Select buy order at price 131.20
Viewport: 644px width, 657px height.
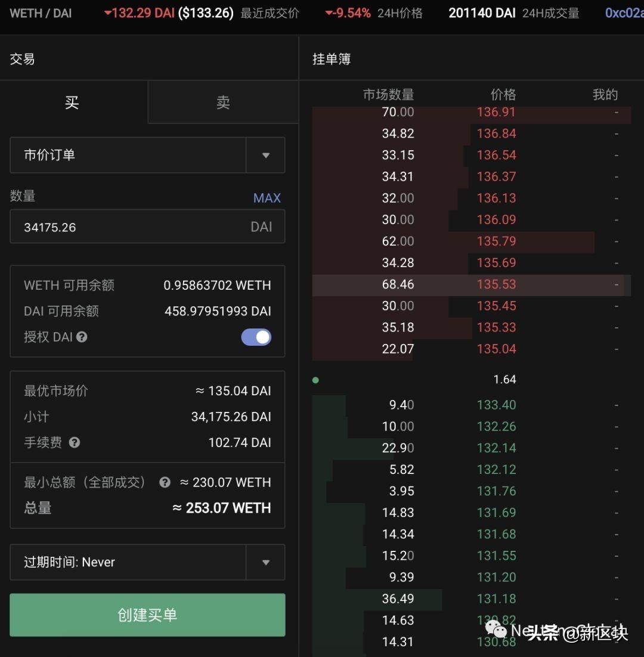[x=472, y=577]
